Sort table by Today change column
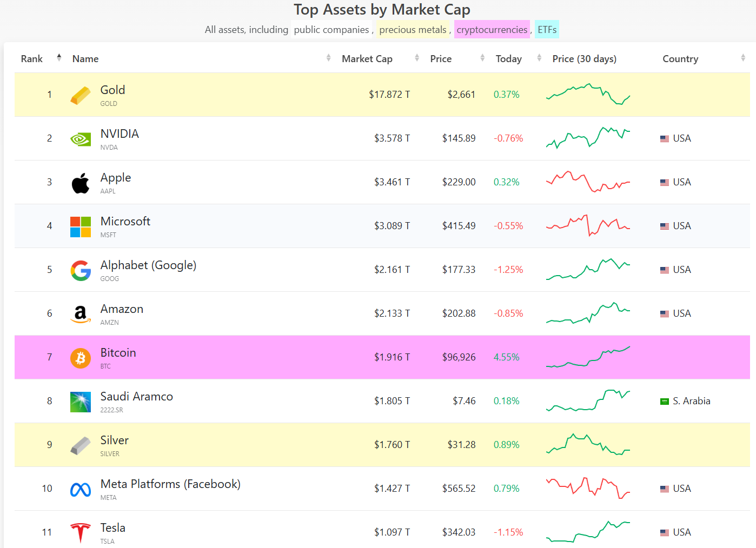 (x=509, y=59)
